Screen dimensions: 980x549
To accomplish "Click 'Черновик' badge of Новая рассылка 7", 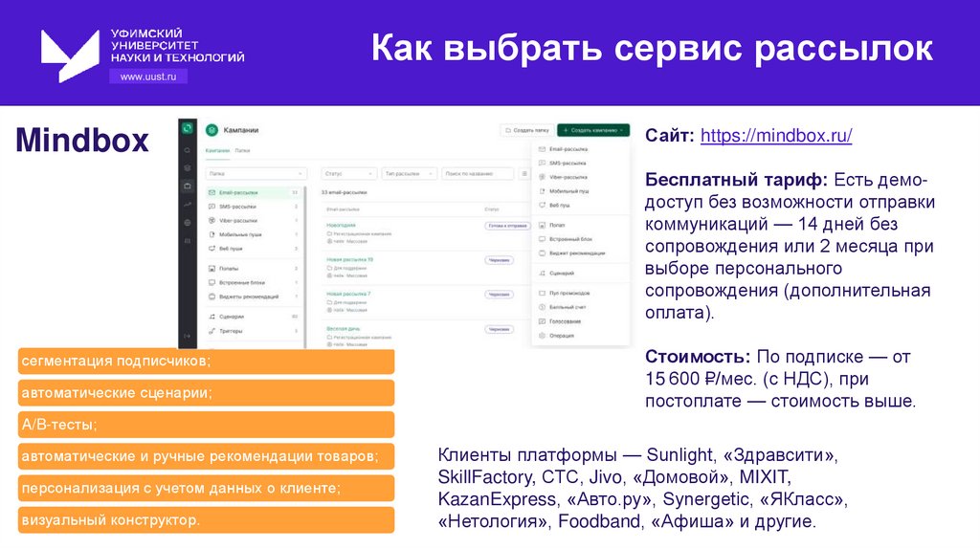I will click(499, 295).
